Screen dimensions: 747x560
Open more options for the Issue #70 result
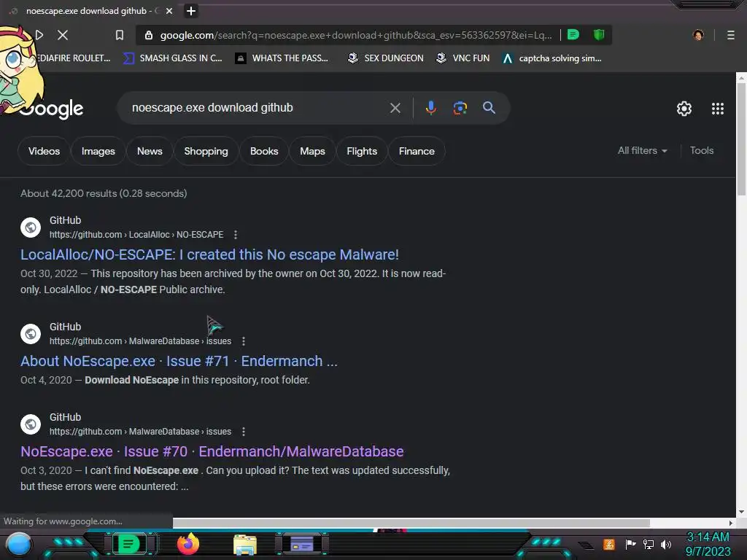(x=244, y=432)
